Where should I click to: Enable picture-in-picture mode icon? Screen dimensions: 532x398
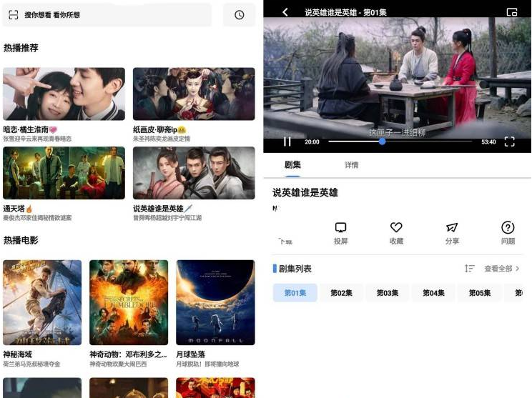(511, 12)
